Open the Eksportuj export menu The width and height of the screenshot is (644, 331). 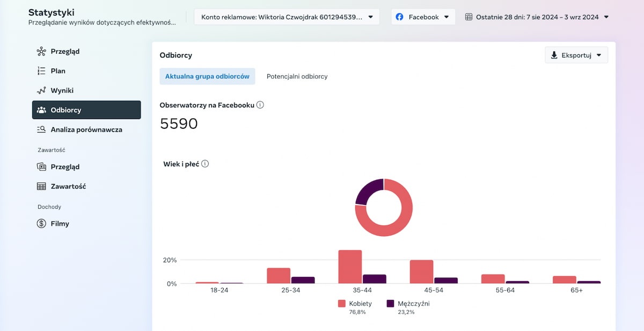pyautogui.click(x=576, y=55)
